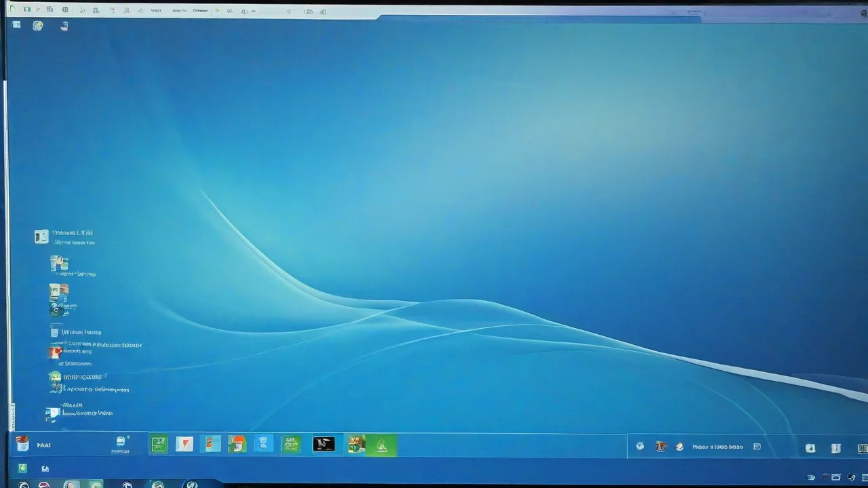Screen dimensions: 868x488
Task: Click the small green icon below the taskbar start
Action: tap(22, 468)
